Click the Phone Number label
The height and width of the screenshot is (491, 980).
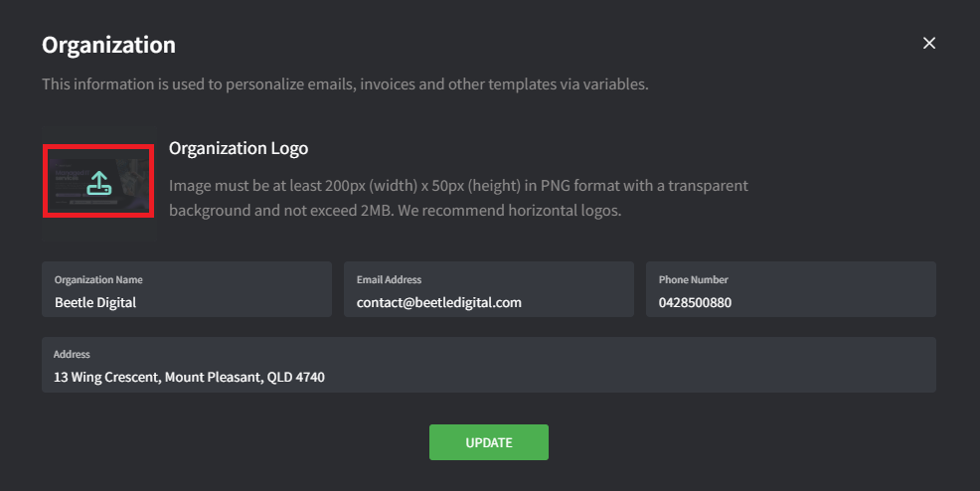[693, 280]
